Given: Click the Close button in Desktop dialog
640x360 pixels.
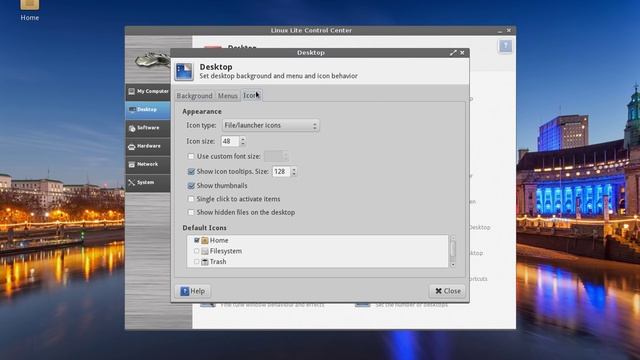Looking at the screenshot, I should click(x=447, y=291).
